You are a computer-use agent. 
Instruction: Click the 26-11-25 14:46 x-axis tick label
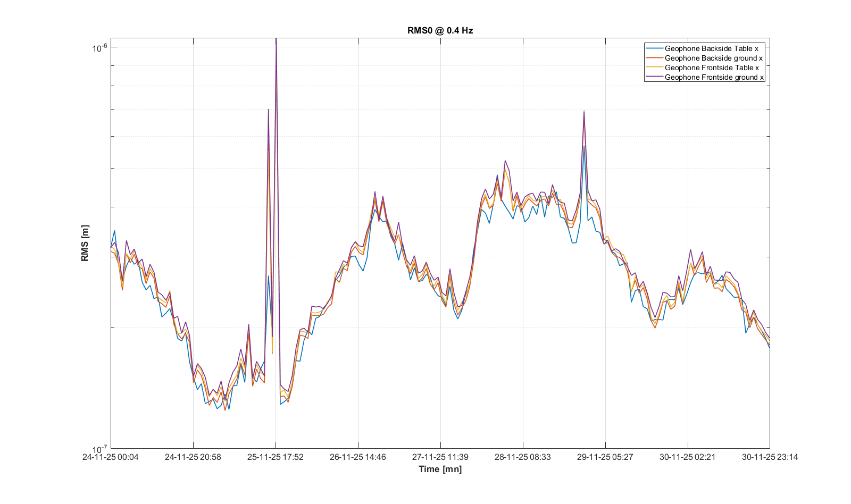click(358, 457)
